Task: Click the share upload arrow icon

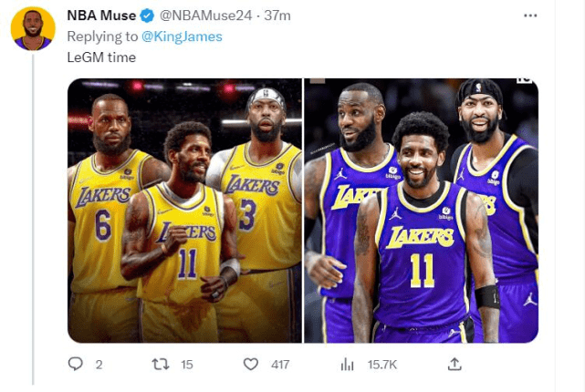Action: [x=454, y=364]
